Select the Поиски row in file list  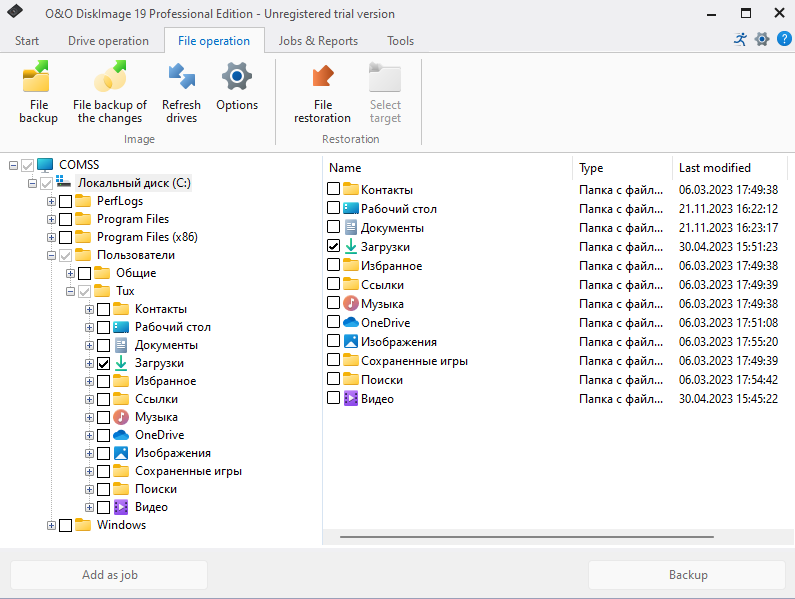tap(555, 379)
